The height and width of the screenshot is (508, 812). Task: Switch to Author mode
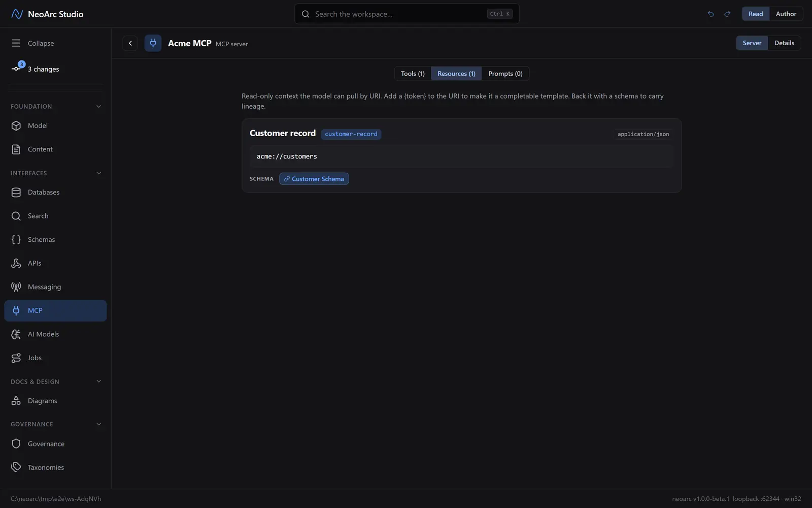(786, 14)
